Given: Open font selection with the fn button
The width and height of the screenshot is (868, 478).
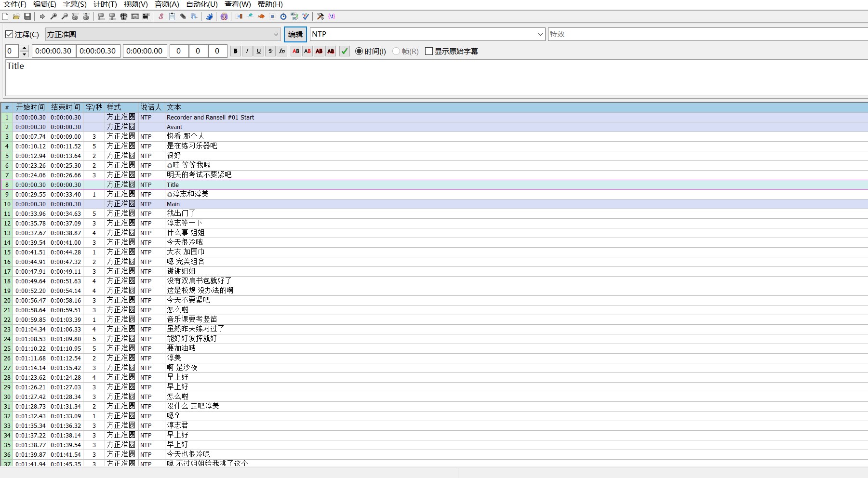Looking at the screenshot, I should [282, 51].
